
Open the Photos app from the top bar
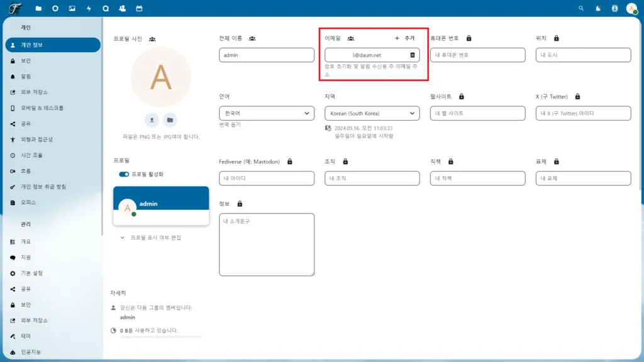(72, 8)
